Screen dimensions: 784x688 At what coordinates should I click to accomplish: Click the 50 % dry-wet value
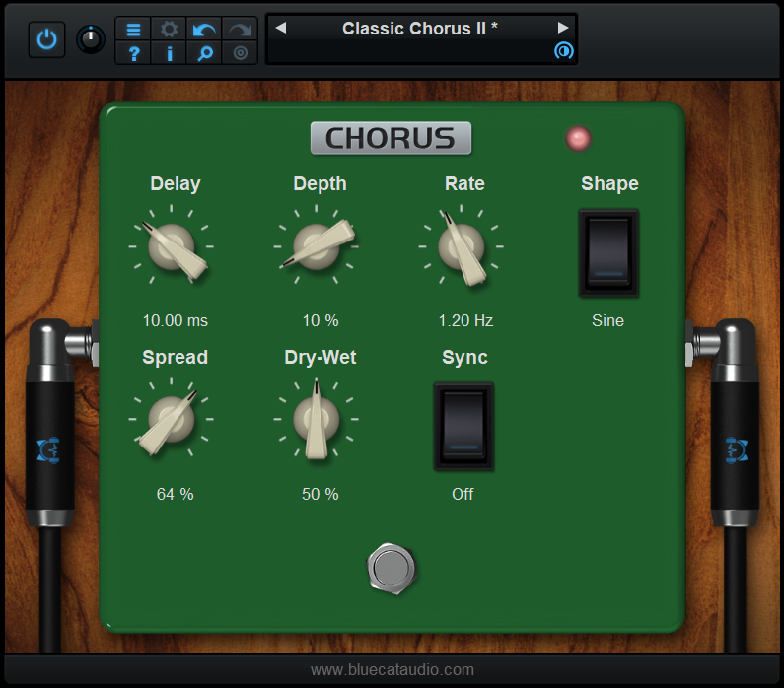click(x=321, y=494)
